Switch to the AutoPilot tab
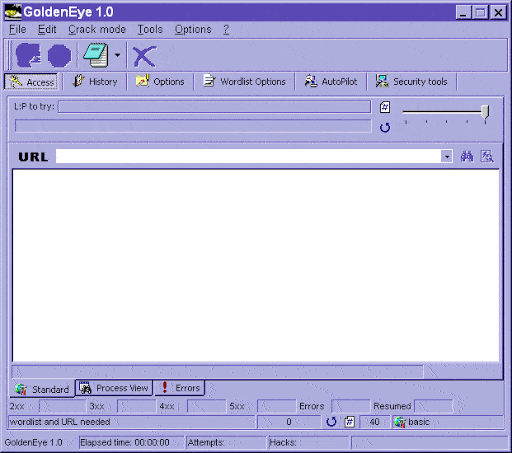The image size is (512, 453). coord(331,81)
